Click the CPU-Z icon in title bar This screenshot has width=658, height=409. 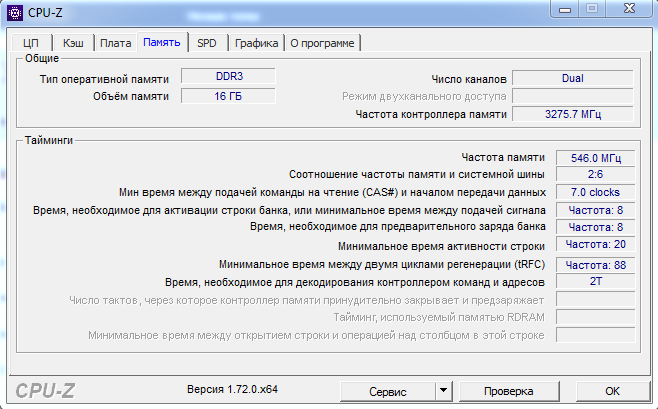15,13
